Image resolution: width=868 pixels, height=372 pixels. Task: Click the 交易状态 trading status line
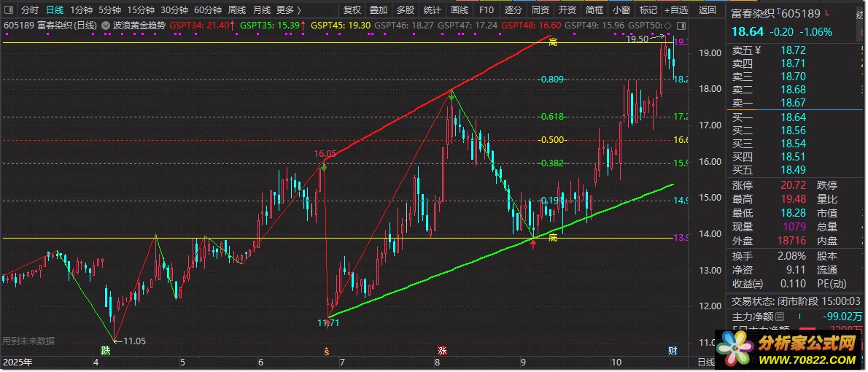coord(797,301)
